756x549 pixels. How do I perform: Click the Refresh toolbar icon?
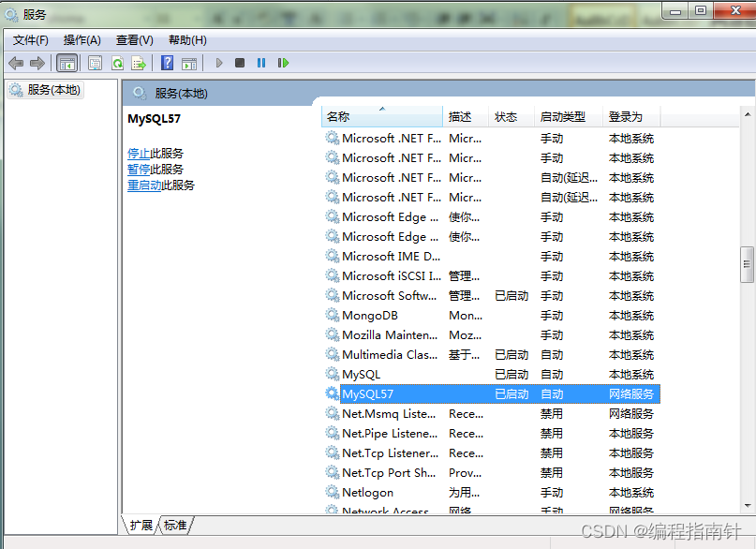117,63
